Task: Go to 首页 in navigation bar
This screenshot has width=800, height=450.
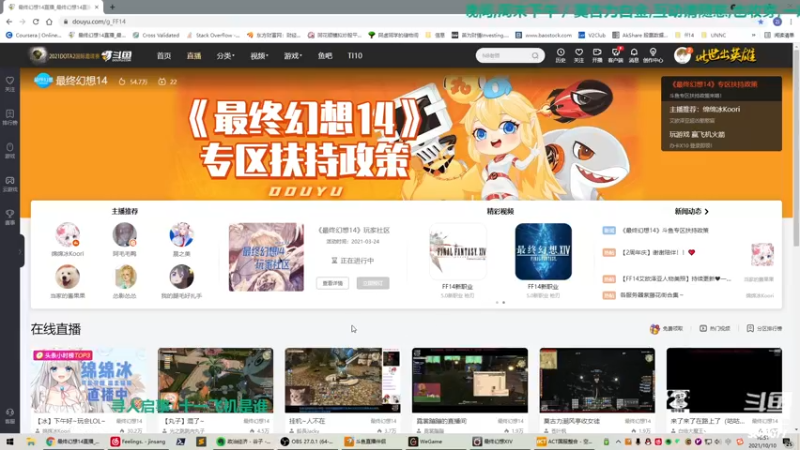Action: (x=164, y=56)
